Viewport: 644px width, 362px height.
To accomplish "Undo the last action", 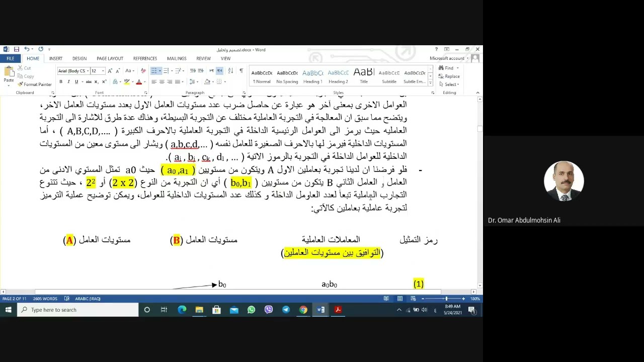I will click(27, 49).
